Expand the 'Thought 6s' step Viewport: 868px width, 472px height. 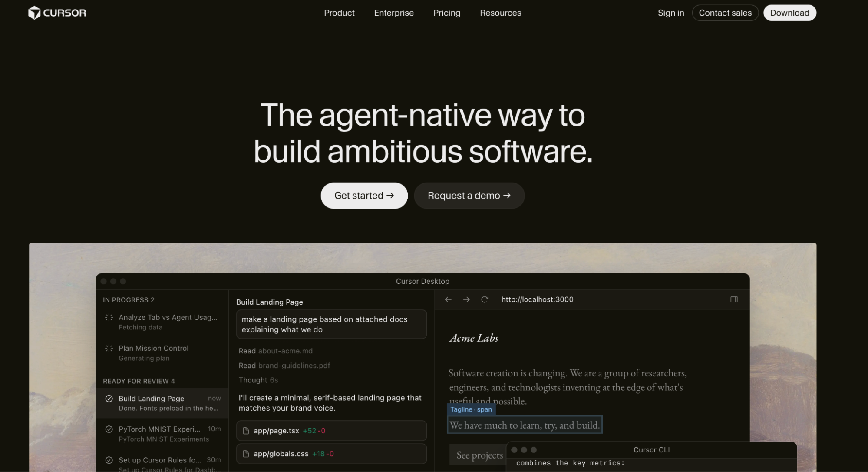(258, 380)
